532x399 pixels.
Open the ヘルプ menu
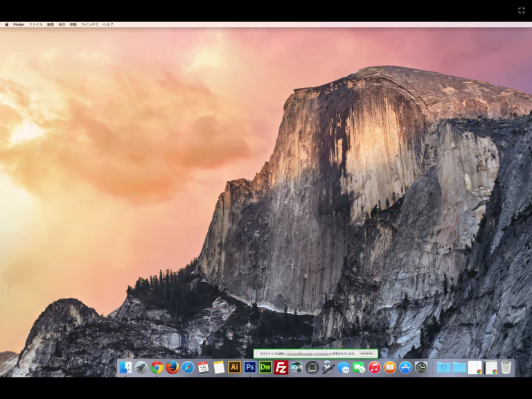108,24
